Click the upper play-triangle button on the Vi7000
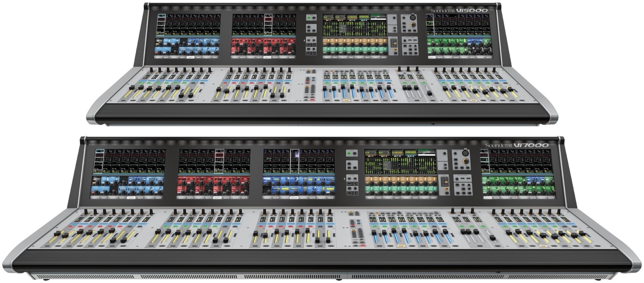 pyautogui.click(x=355, y=184)
